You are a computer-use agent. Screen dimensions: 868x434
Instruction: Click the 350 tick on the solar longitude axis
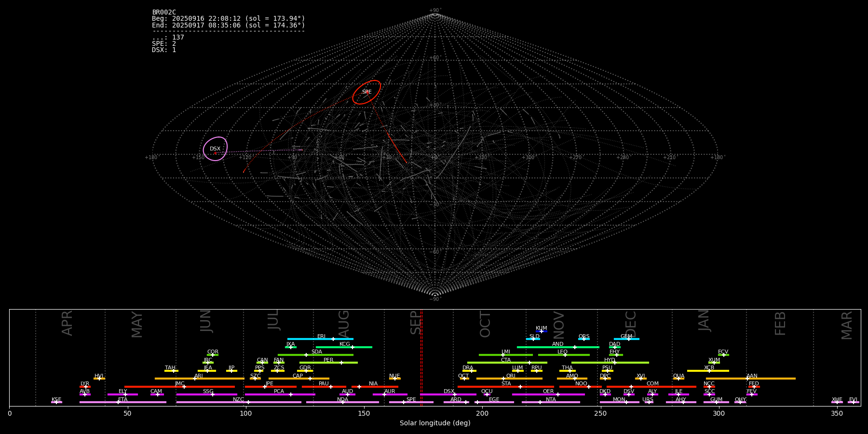(x=837, y=413)
